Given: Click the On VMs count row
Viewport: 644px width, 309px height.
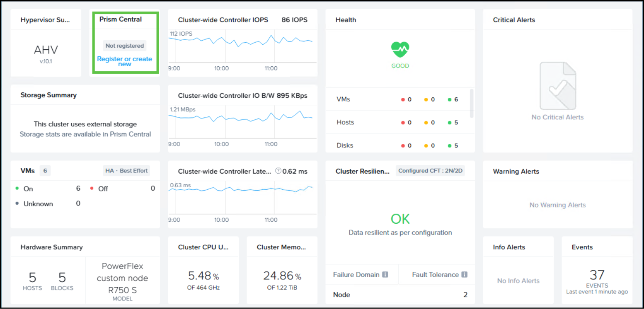Looking at the screenshot, I should pos(48,188).
